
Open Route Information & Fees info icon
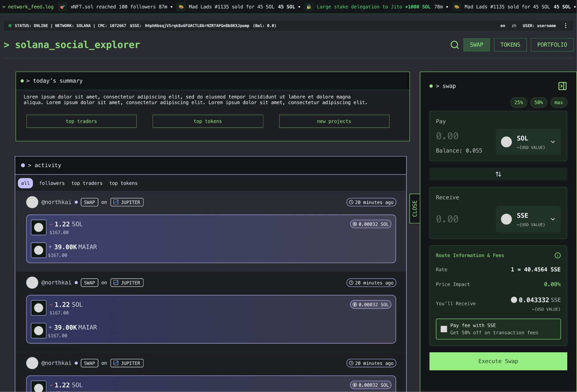click(558, 255)
